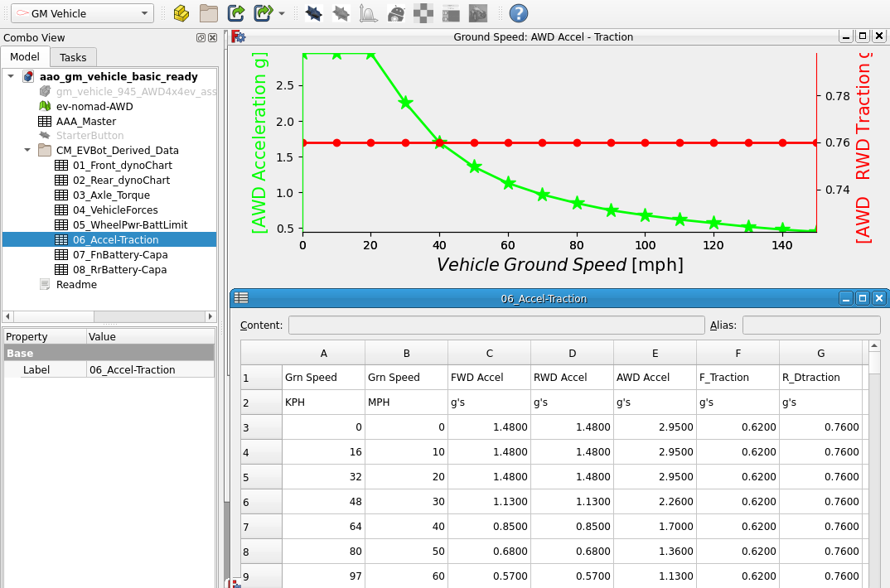Click the folder Group icon in the toolbar
Screen dimensions: 890x588
point(209,13)
